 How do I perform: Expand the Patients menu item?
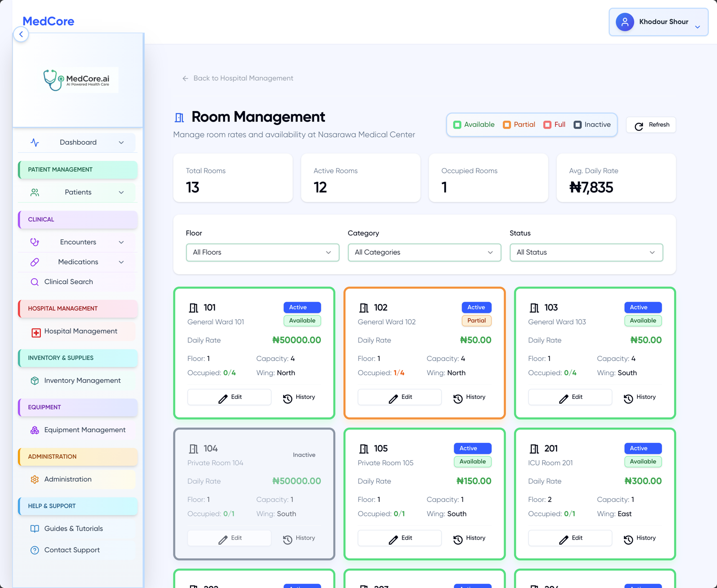coord(78,192)
